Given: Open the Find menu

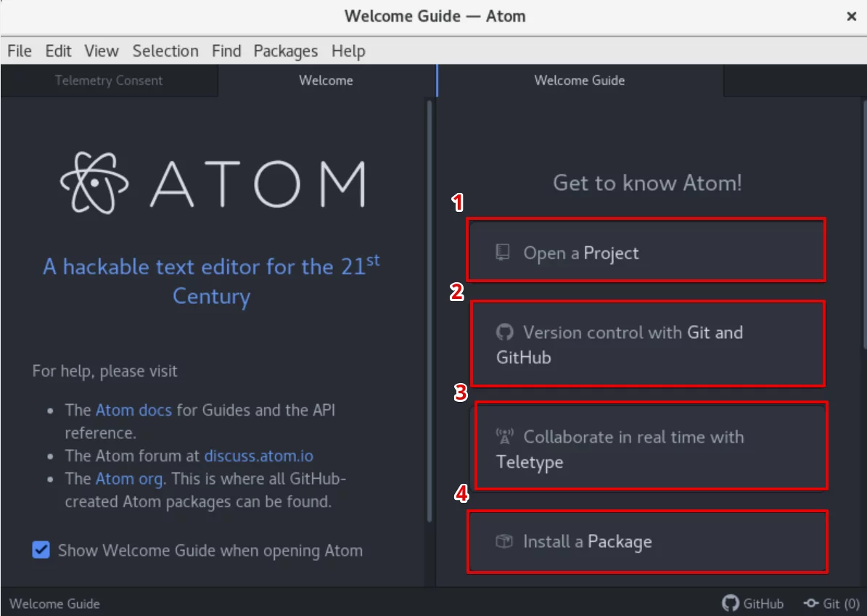Looking at the screenshot, I should (226, 51).
